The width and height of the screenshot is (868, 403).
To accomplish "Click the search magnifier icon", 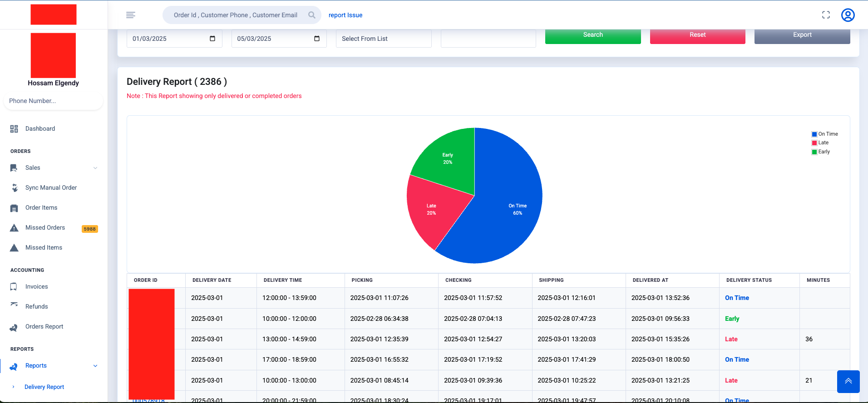I will click(311, 15).
